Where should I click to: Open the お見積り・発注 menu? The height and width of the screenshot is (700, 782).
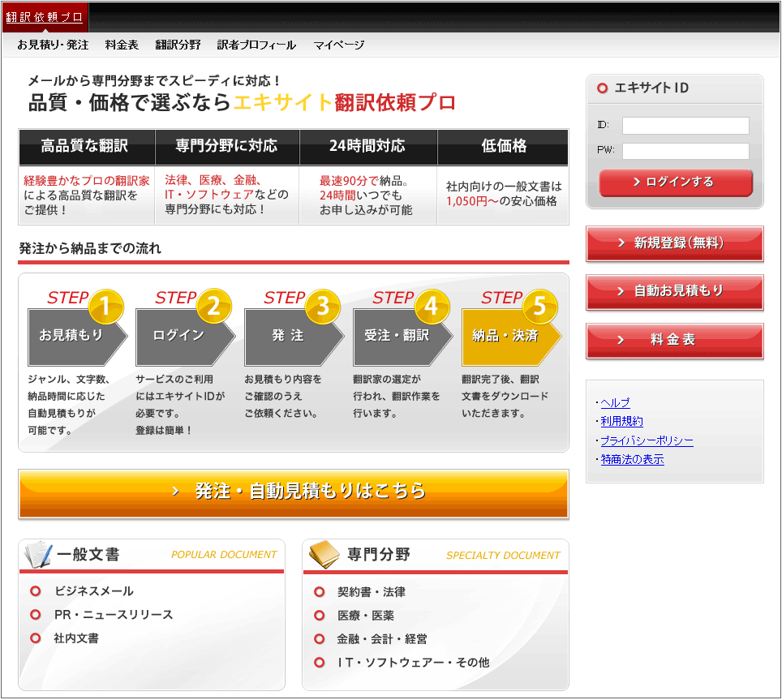[x=53, y=45]
